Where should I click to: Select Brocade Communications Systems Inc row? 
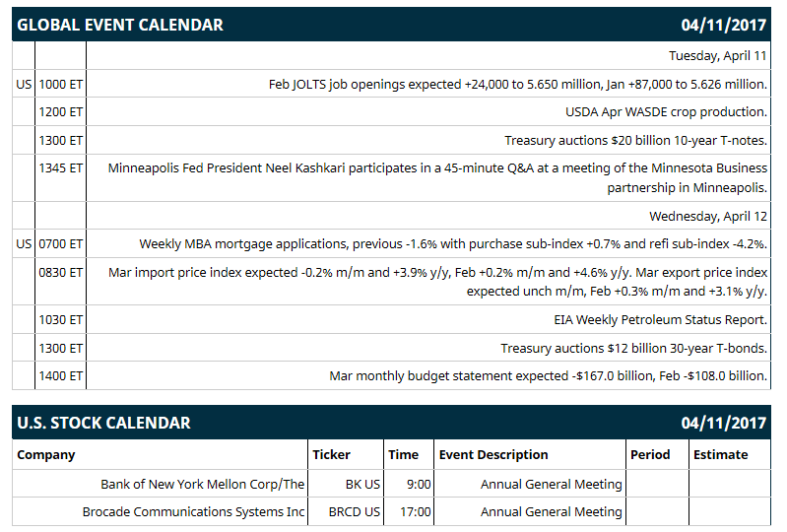pyautogui.click(x=391, y=512)
